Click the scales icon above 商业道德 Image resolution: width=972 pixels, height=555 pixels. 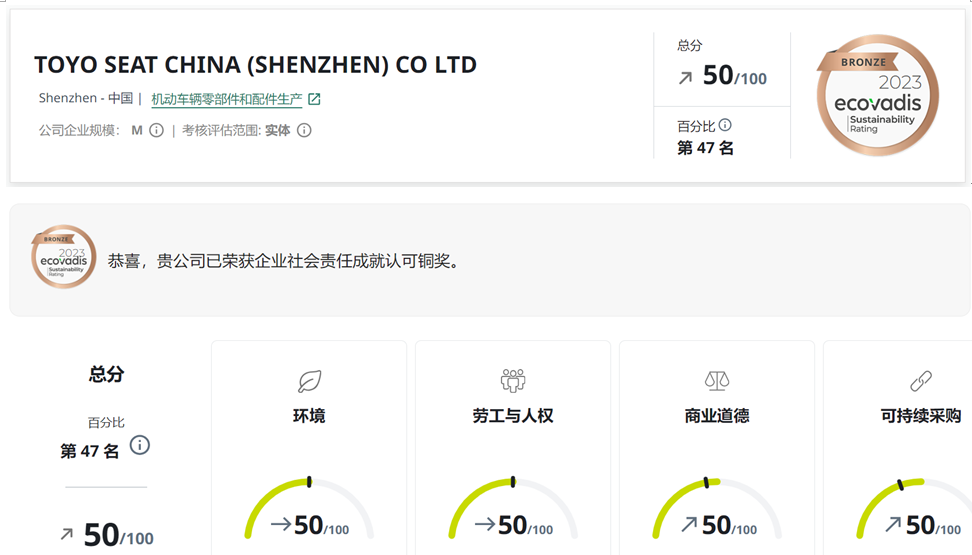pyautogui.click(x=717, y=381)
